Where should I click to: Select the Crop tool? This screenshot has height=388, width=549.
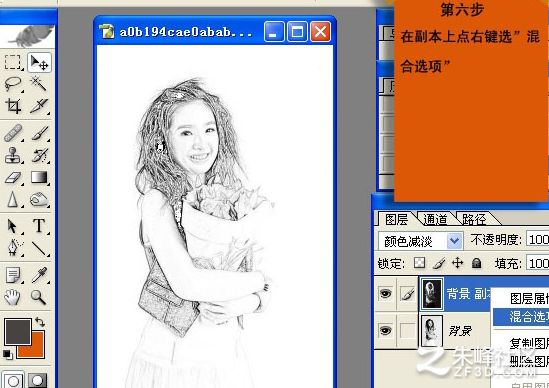pyautogui.click(x=13, y=106)
